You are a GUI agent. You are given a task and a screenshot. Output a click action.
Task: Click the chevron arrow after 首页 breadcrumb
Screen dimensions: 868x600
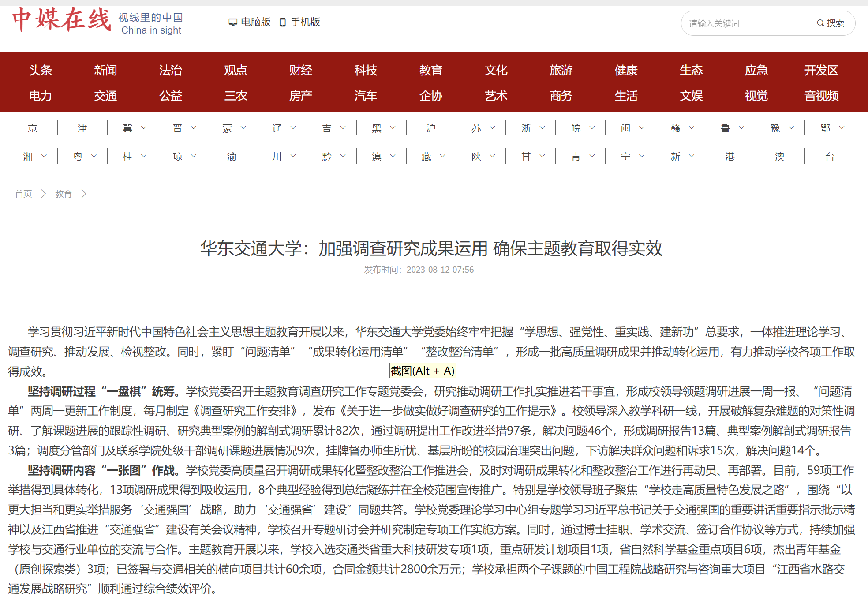(x=43, y=194)
